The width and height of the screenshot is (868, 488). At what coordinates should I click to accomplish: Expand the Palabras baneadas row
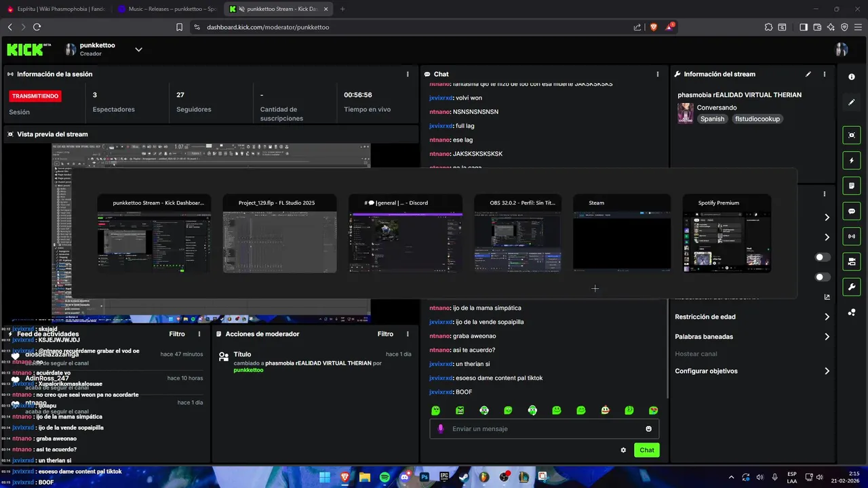coord(751,337)
